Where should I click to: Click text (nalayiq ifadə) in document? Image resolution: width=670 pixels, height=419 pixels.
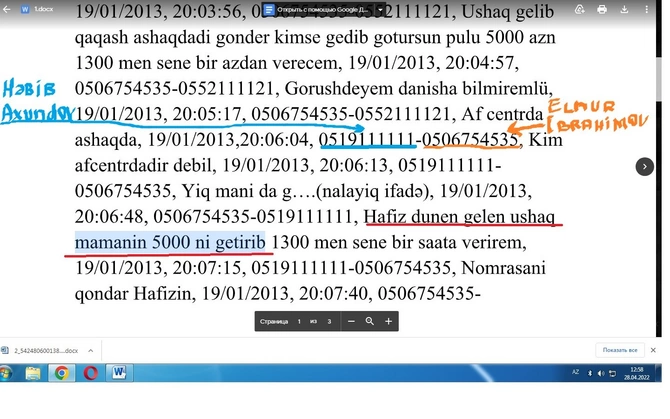click(x=373, y=191)
